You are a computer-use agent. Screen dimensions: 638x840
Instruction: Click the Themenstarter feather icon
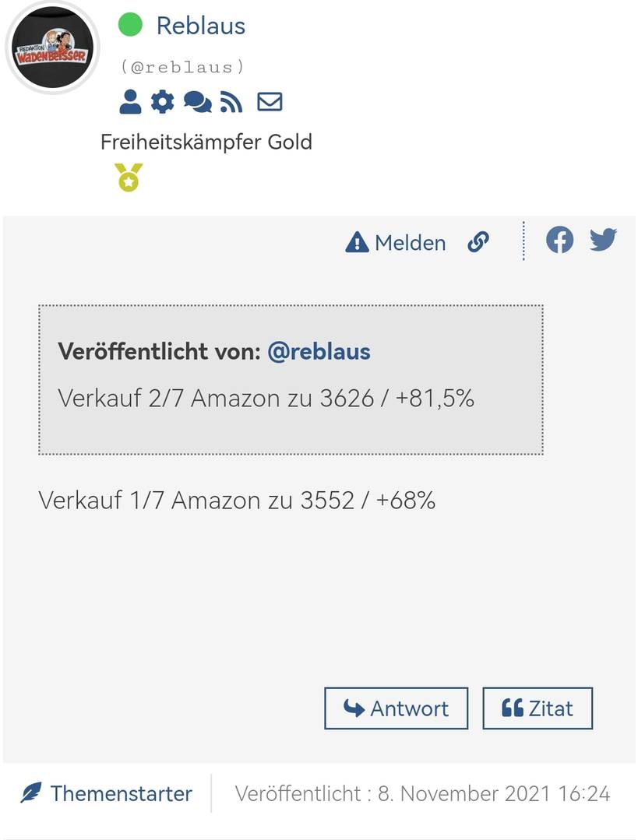click(x=31, y=793)
